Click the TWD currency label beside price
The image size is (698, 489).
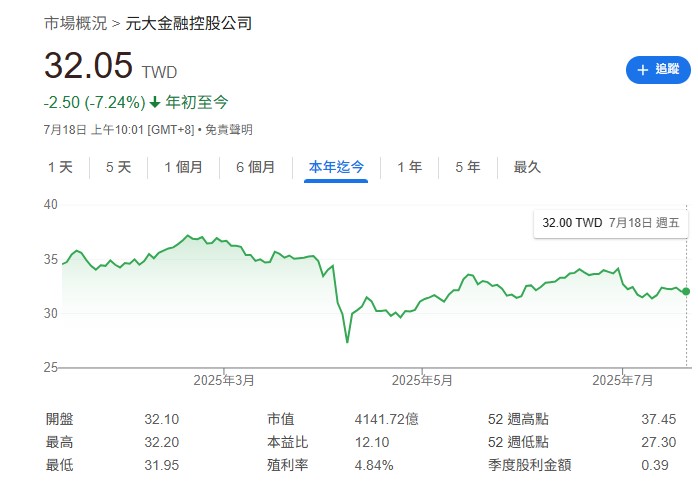[159, 72]
